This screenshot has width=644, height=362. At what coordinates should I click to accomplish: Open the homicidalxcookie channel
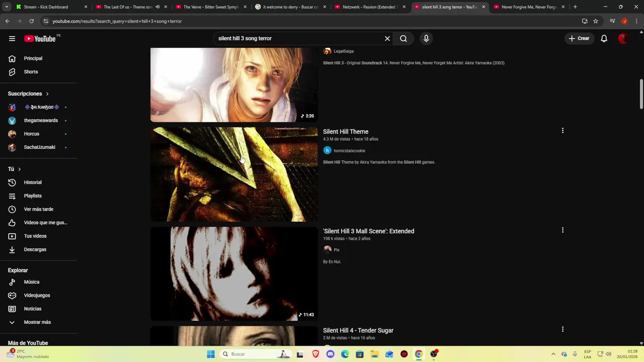click(349, 151)
